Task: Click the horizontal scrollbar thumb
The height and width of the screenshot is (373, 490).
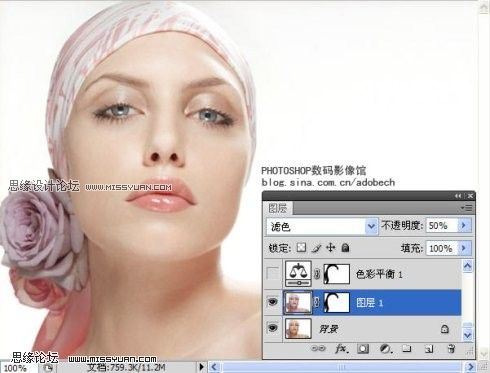Action: click(343, 367)
